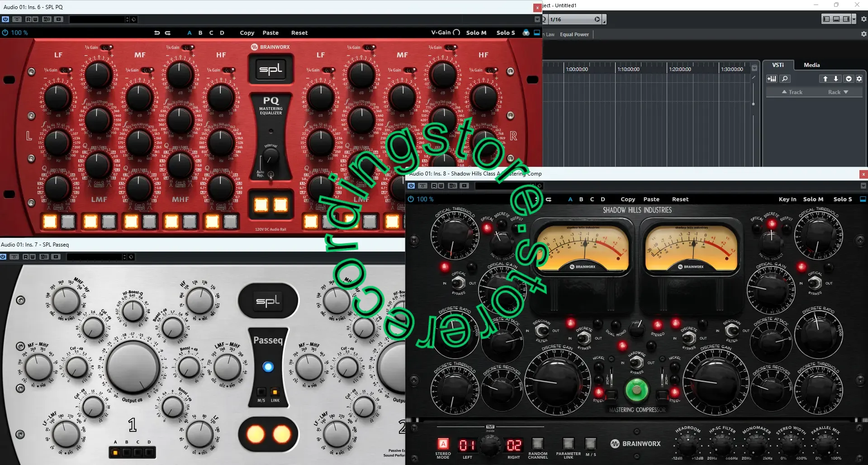Toggle Stereo Mode A button on Shadow Hills
The height and width of the screenshot is (465, 868).
pyautogui.click(x=443, y=444)
